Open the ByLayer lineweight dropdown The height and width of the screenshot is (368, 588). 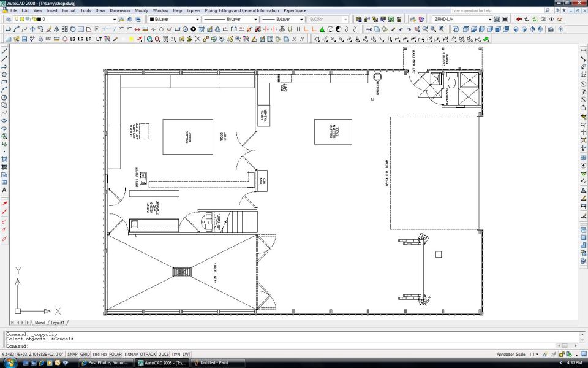pyautogui.click(x=301, y=19)
